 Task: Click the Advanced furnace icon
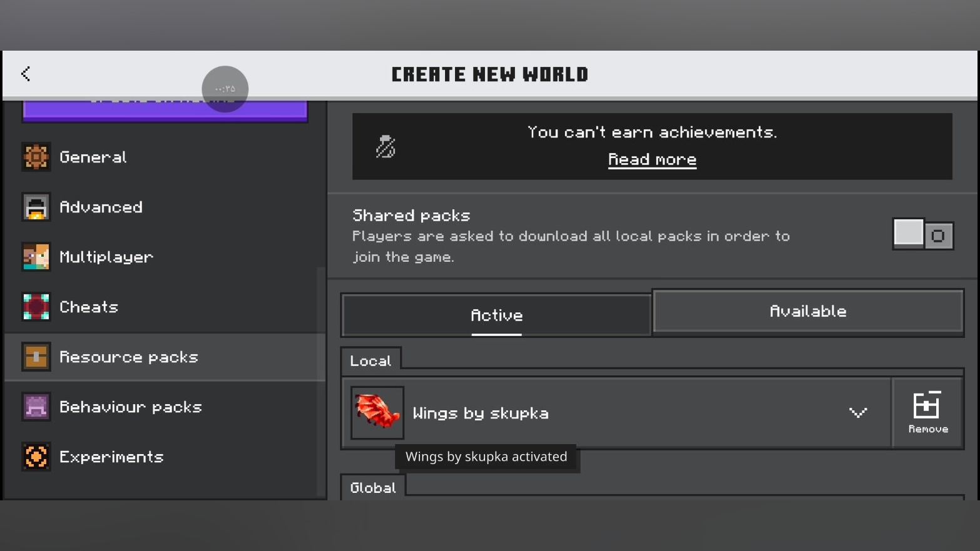(36, 207)
